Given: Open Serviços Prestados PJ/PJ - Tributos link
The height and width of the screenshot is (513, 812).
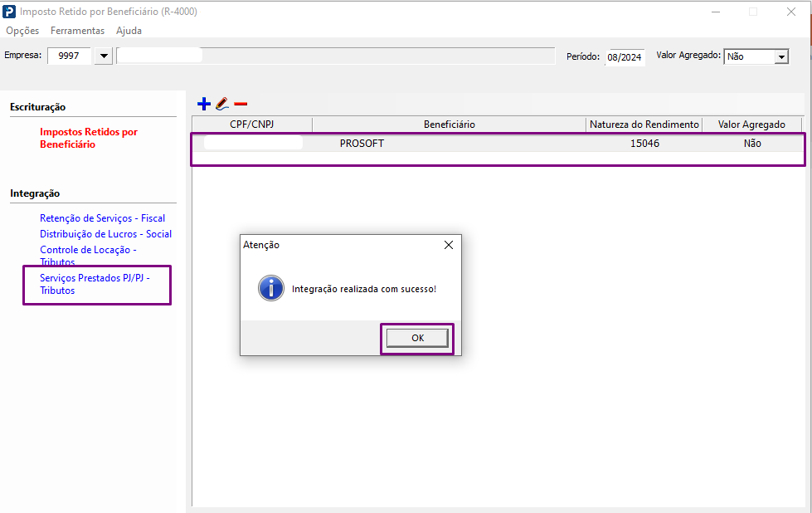Looking at the screenshot, I should tap(95, 284).
